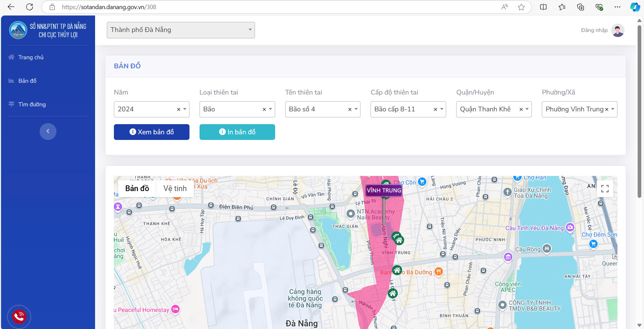Open the Copilot sidebar icon

(x=635, y=7)
